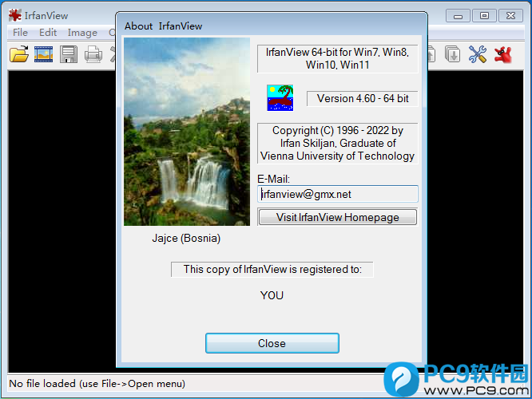Screen dimensions: 532x399
Task: Close the IrfanView main window
Action: [510, 16]
